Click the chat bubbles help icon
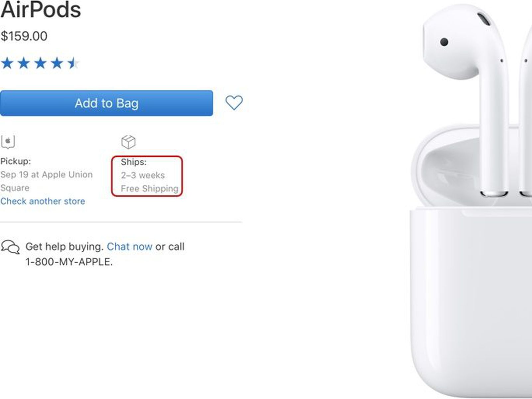The image size is (532, 399). (x=10, y=247)
